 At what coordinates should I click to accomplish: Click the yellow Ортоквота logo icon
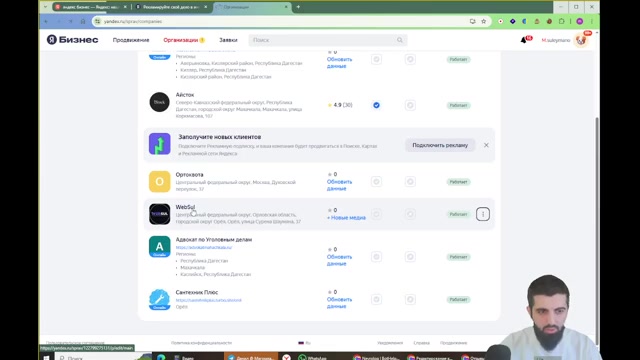click(160, 182)
